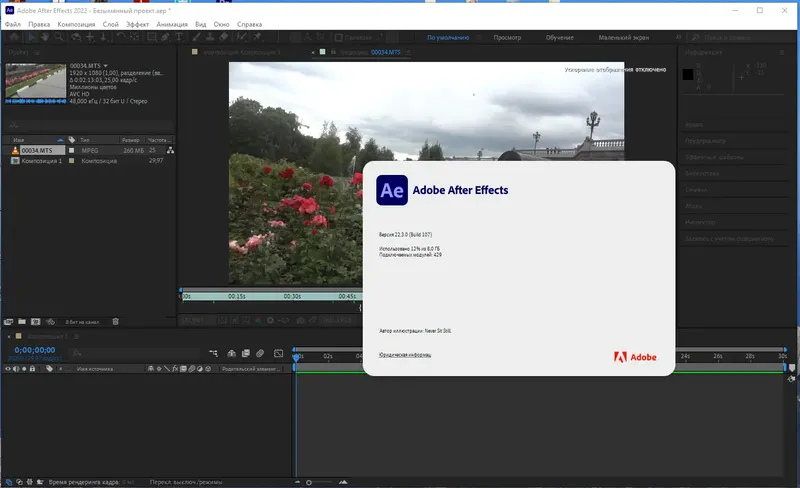The image size is (800, 488).
Task: Click the shy layers hide icon in timeline
Action: tap(232, 353)
